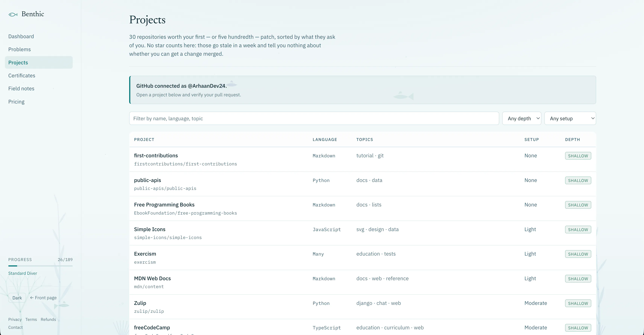The width and height of the screenshot is (644, 335).
Task: Open the Pricing page
Action: (16, 102)
